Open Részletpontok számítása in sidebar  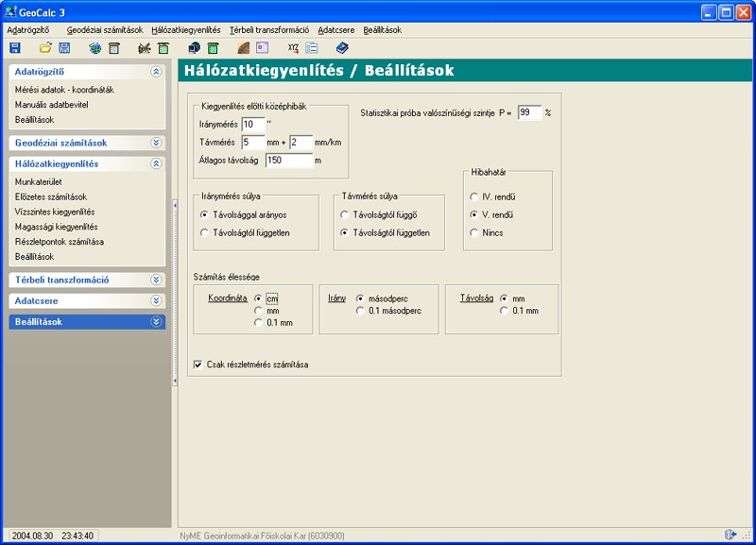pos(59,242)
